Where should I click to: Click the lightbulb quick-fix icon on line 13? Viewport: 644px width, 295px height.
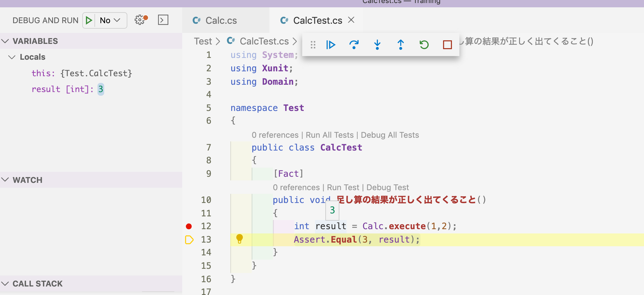pyautogui.click(x=240, y=239)
